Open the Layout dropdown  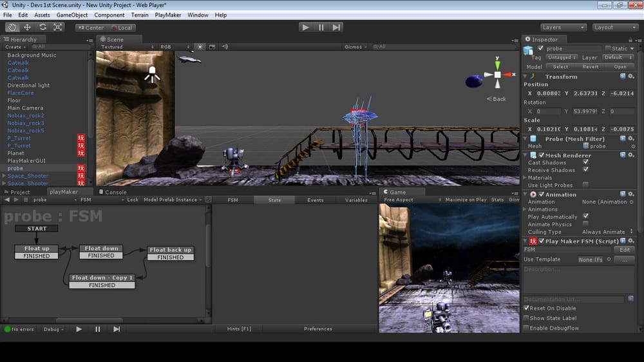click(615, 28)
